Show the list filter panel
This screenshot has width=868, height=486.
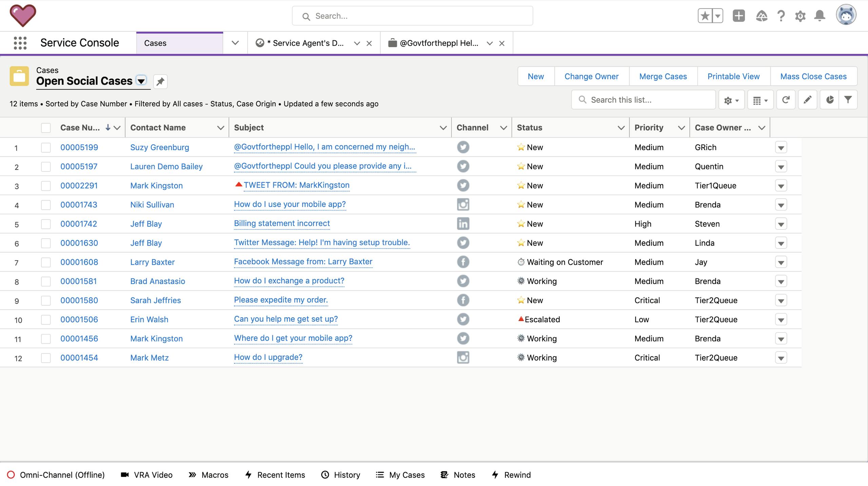click(848, 100)
